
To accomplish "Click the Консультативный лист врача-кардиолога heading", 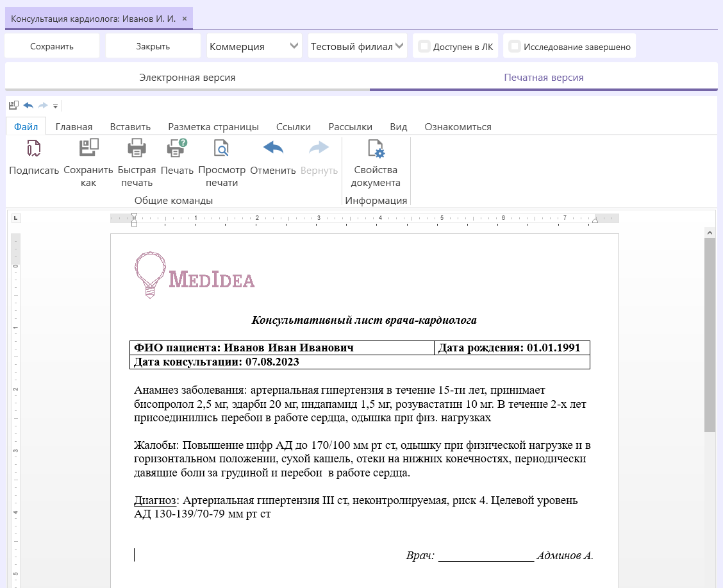I will pos(364,320).
